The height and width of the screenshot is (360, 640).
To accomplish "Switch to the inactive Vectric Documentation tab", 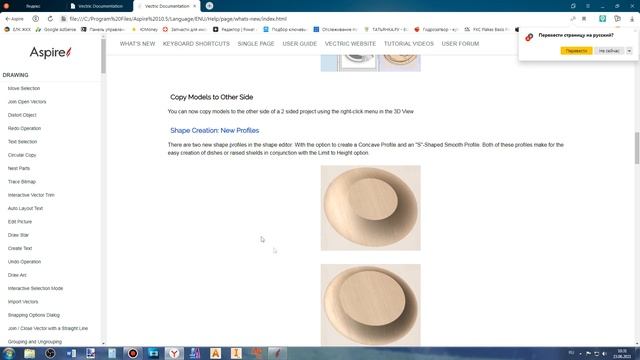I will [100, 6].
